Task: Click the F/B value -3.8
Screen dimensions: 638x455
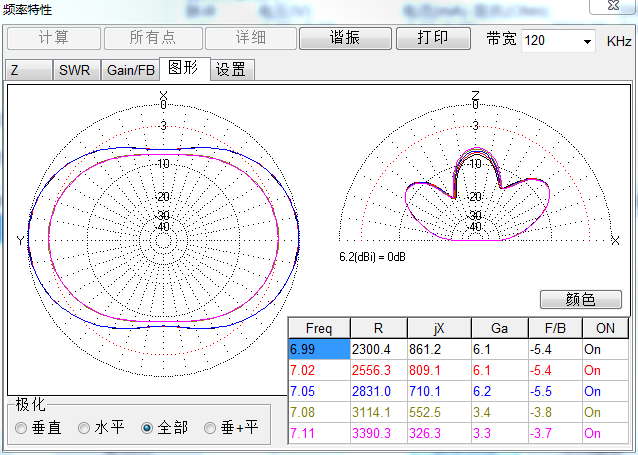Action: (555, 412)
